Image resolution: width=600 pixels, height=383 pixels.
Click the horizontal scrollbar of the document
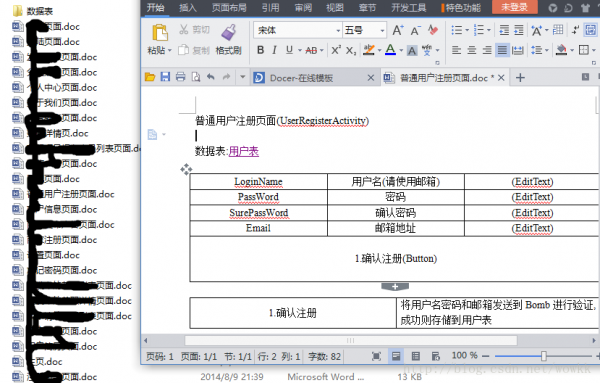(x=351, y=340)
